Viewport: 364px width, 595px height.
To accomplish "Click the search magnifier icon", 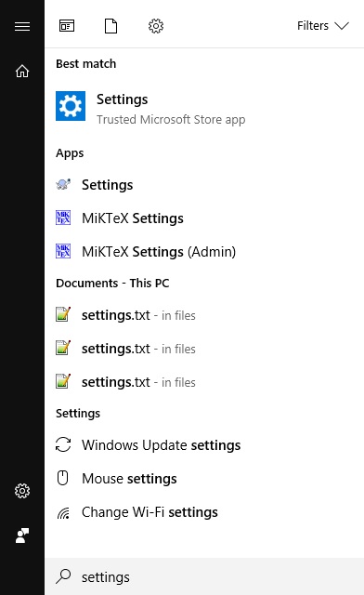I will (63, 576).
